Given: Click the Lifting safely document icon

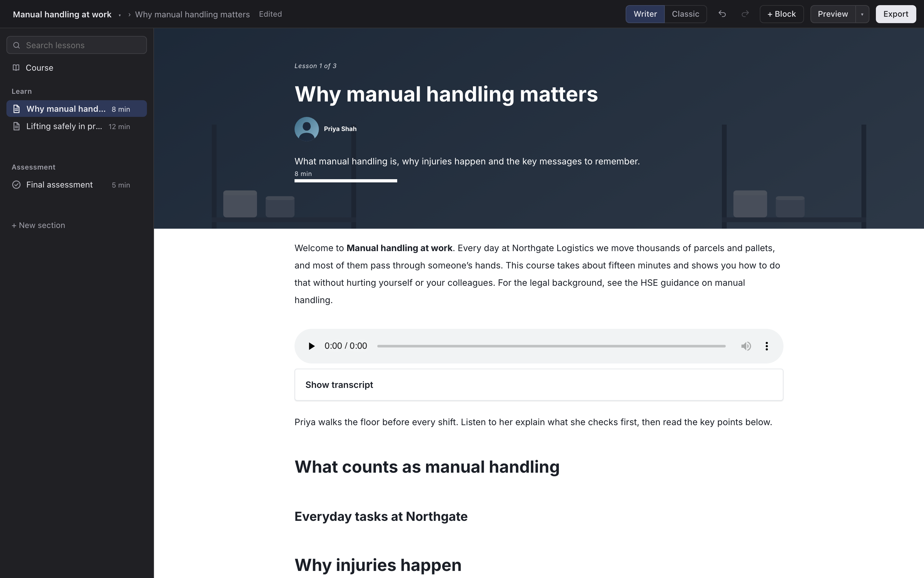Looking at the screenshot, I should pyautogui.click(x=16, y=126).
